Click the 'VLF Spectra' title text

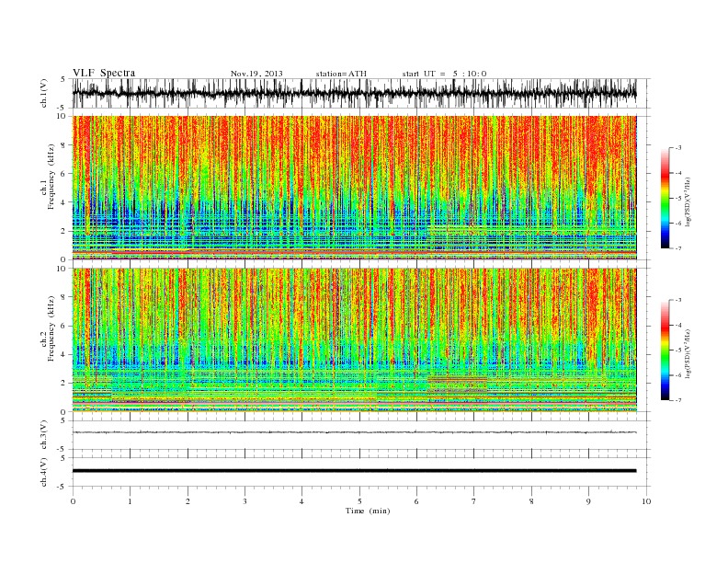point(104,73)
